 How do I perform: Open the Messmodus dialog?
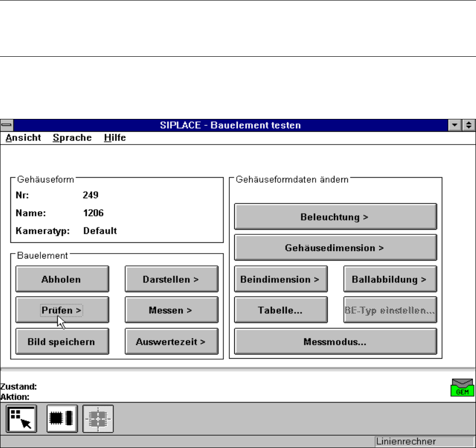point(335,341)
